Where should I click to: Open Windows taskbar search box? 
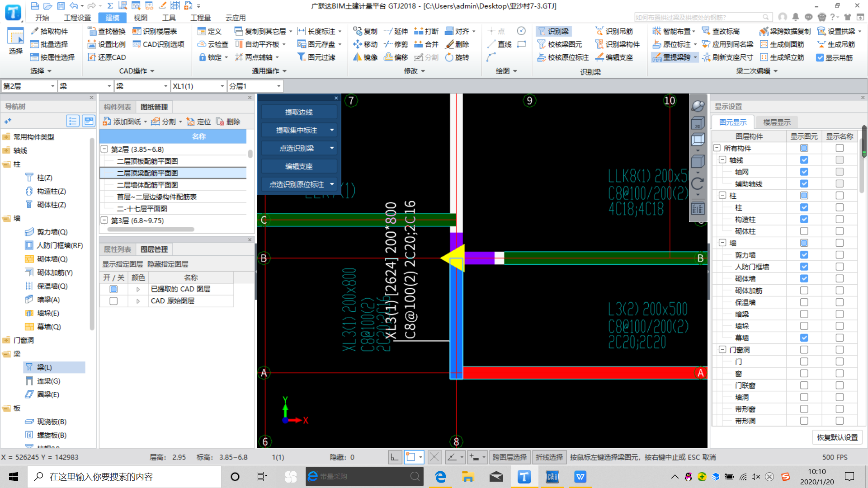tap(125, 477)
